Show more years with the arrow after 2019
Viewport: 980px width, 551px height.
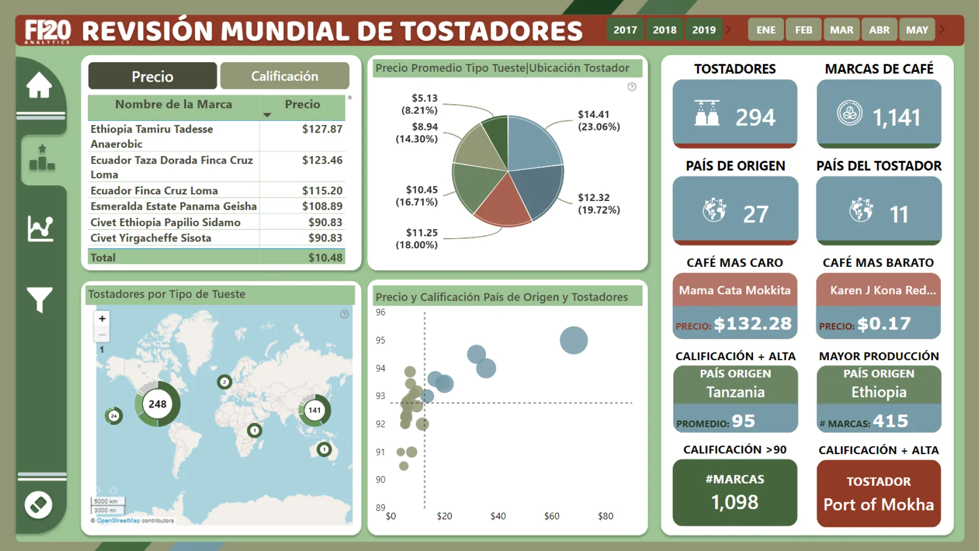pos(728,30)
